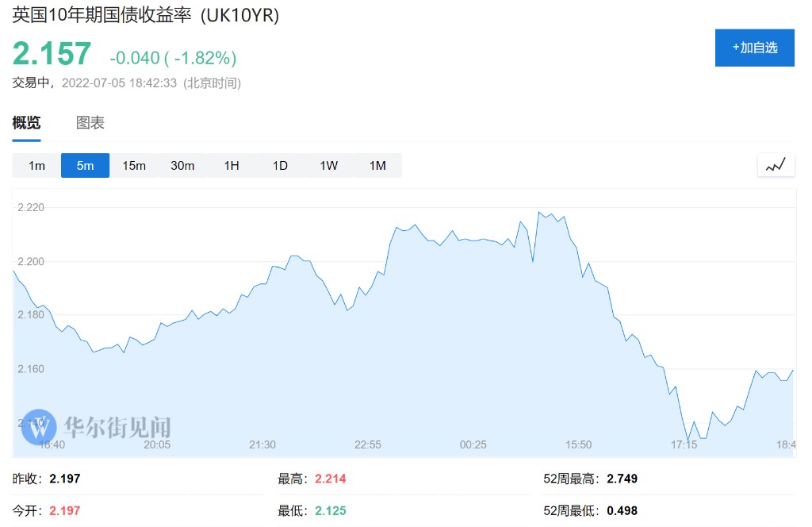Choose the 30m interval
The height and width of the screenshot is (527, 812).
pos(182,166)
